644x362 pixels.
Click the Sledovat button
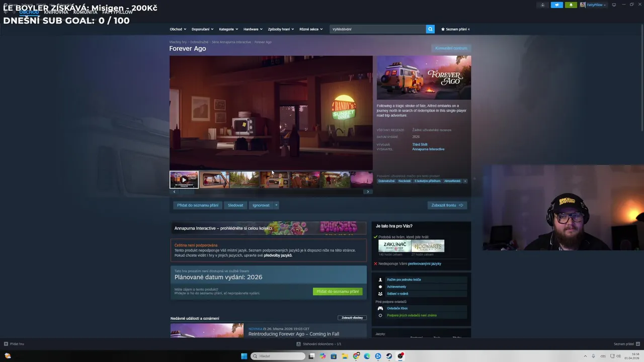pos(235,205)
